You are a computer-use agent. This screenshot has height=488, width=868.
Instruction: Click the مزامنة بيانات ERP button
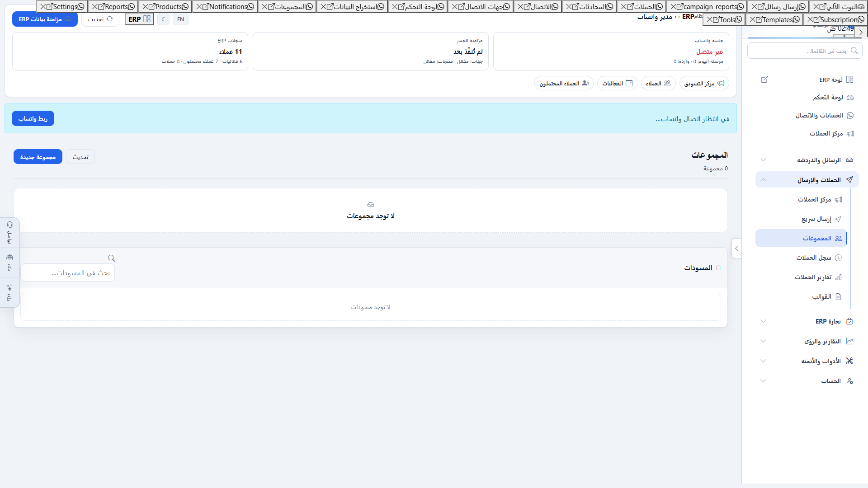coord(45,19)
